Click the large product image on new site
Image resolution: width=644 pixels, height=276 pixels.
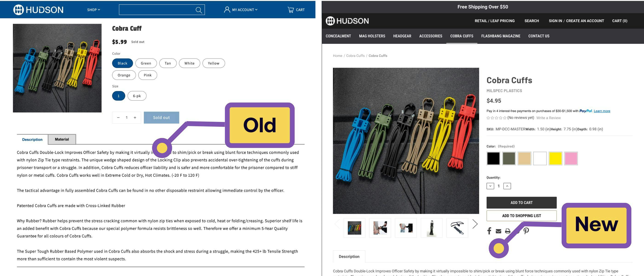[406, 141]
